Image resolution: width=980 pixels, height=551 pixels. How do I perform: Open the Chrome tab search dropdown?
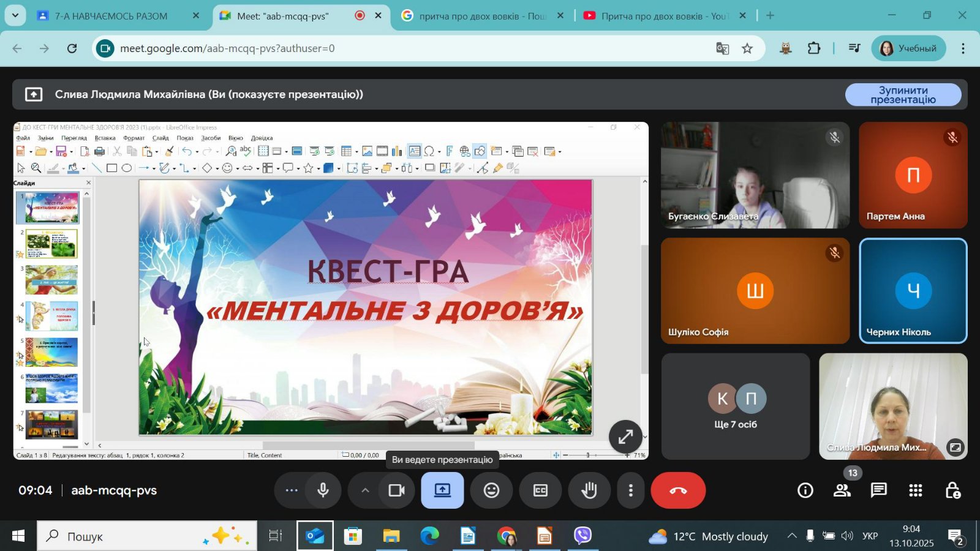15,15
